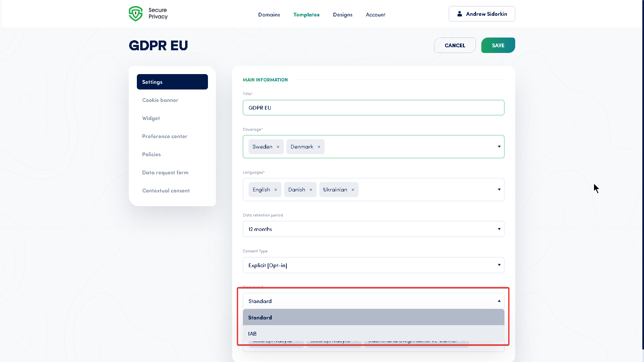The height and width of the screenshot is (362, 644).
Task: Expand the Coverage dropdown arrow
Action: pyautogui.click(x=499, y=146)
